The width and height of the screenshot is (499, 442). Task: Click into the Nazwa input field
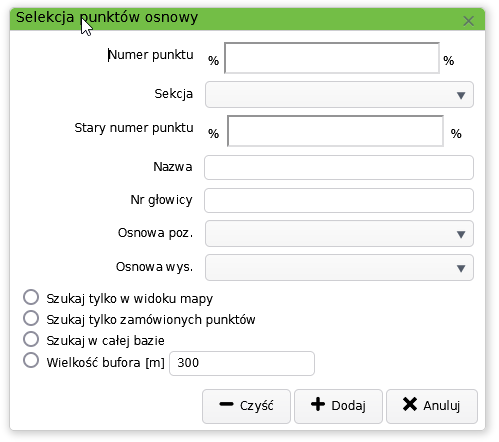pos(339,167)
